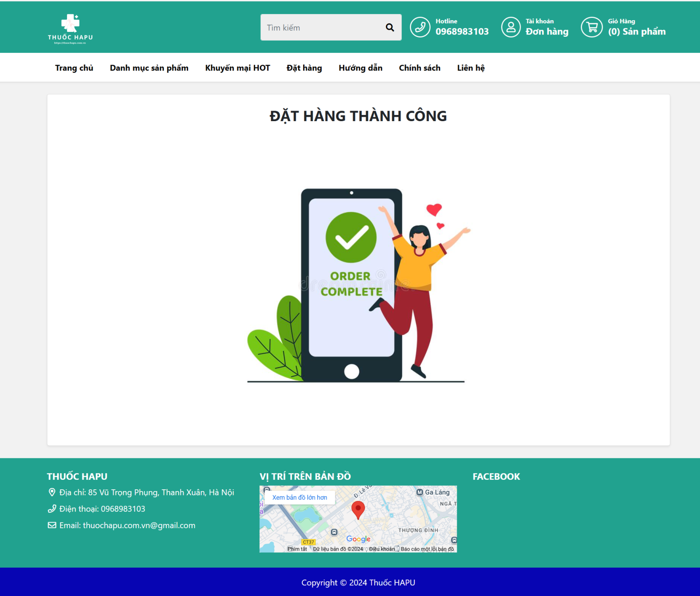The width and height of the screenshot is (700, 596).
Task: Select Đặt hàng in navigation
Action: pyautogui.click(x=304, y=68)
